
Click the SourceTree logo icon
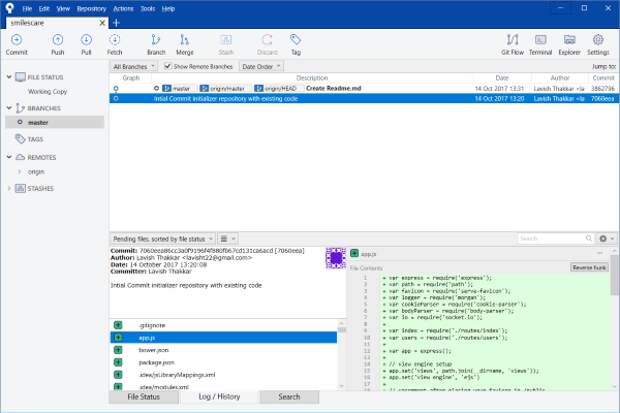pyautogui.click(x=9, y=8)
